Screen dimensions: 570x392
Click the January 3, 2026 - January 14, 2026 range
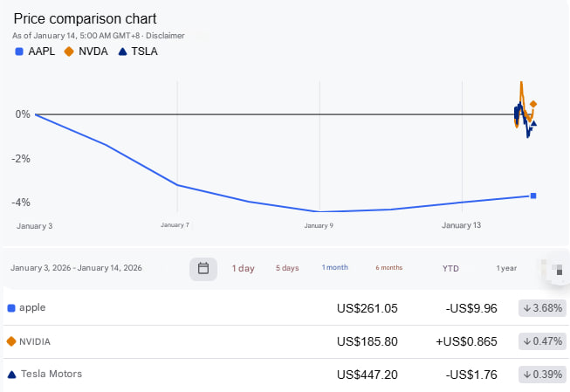click(x=76, y=268)
